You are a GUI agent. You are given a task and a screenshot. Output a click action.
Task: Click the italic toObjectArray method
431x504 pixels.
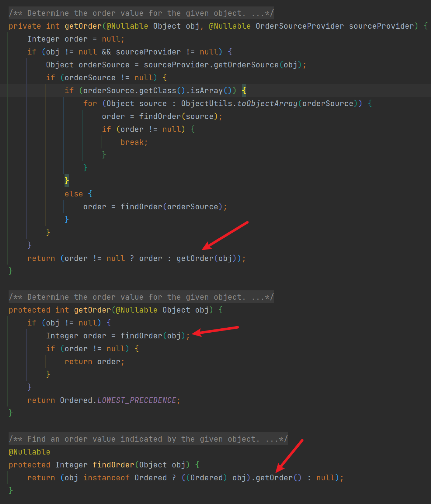267,104
